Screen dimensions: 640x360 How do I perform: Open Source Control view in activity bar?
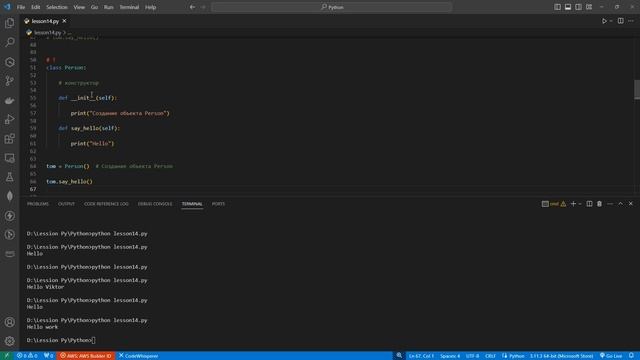(x=9, y=81)
